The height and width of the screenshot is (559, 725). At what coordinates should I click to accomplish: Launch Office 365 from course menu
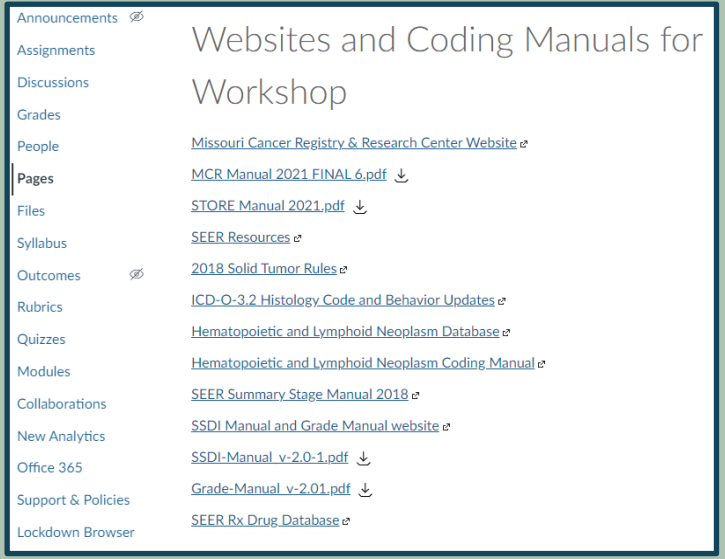coord(49,468)
